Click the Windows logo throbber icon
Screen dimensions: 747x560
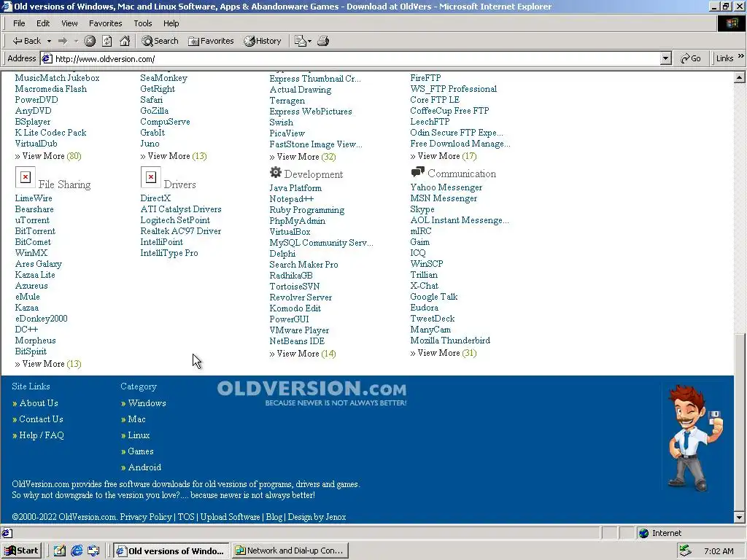731,23
